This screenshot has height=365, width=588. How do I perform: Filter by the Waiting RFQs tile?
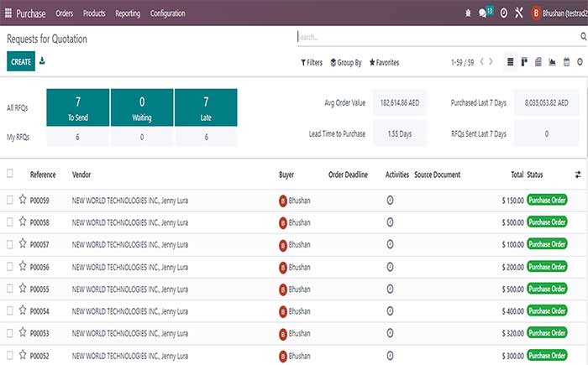point(142,107)
